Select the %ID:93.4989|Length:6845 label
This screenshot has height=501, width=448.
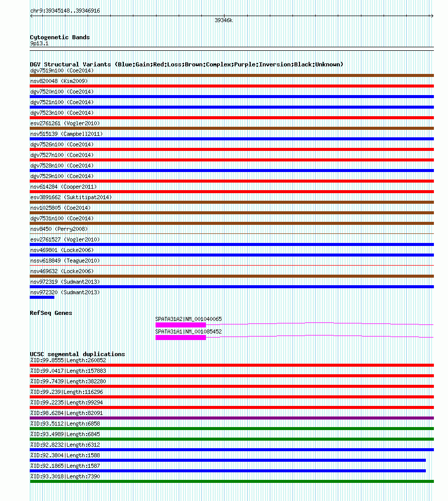(65, 434)
